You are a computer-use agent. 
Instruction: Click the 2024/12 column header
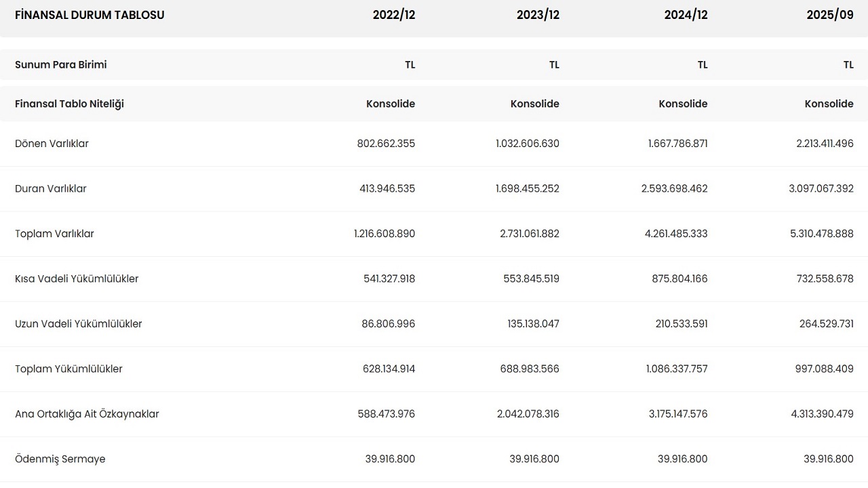pos(686,15)
